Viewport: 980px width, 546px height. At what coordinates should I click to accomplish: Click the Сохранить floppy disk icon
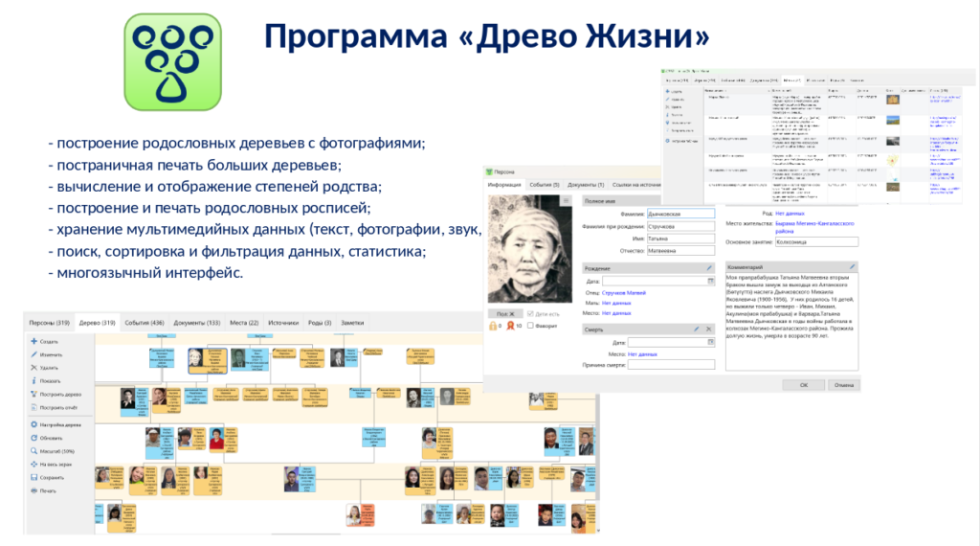(33, 477)
